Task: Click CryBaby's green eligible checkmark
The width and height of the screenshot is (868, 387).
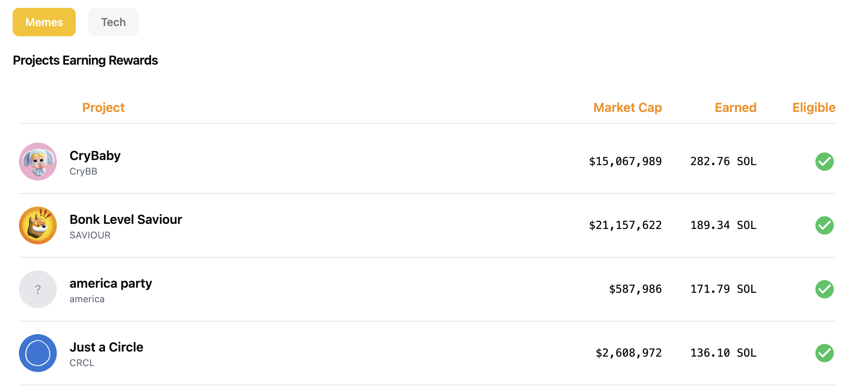Action: (824, 162)
